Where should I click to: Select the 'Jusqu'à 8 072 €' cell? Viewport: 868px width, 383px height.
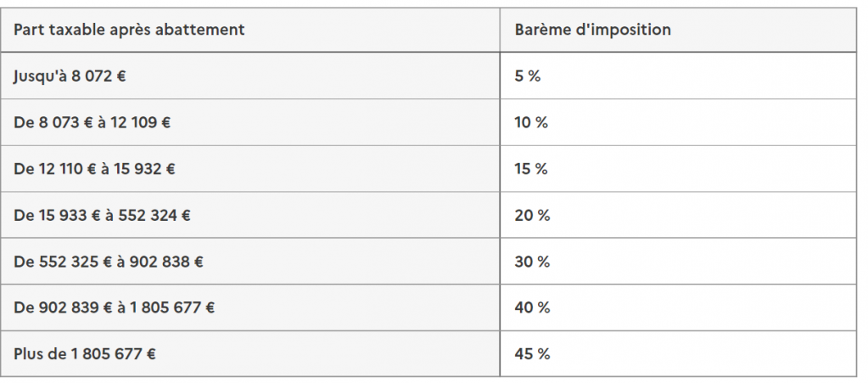[250, 76]
